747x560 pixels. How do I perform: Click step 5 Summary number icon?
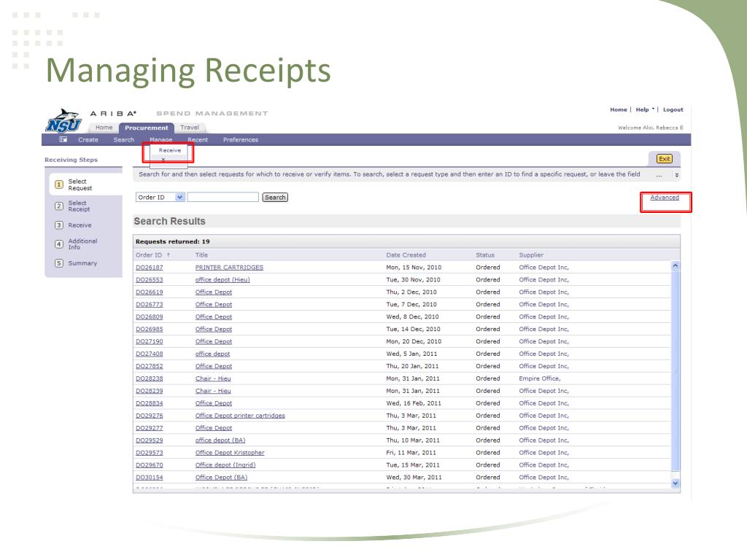pos(59,263)
